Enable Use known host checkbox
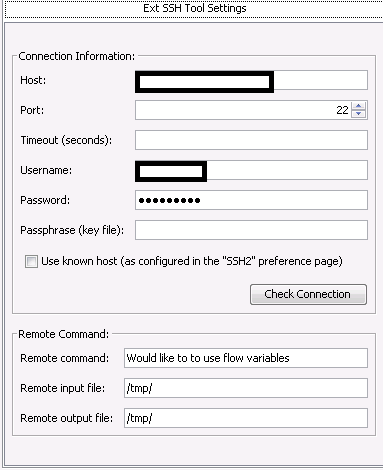Viewport: 383px width, 472px height. click(x=31, y=261)
